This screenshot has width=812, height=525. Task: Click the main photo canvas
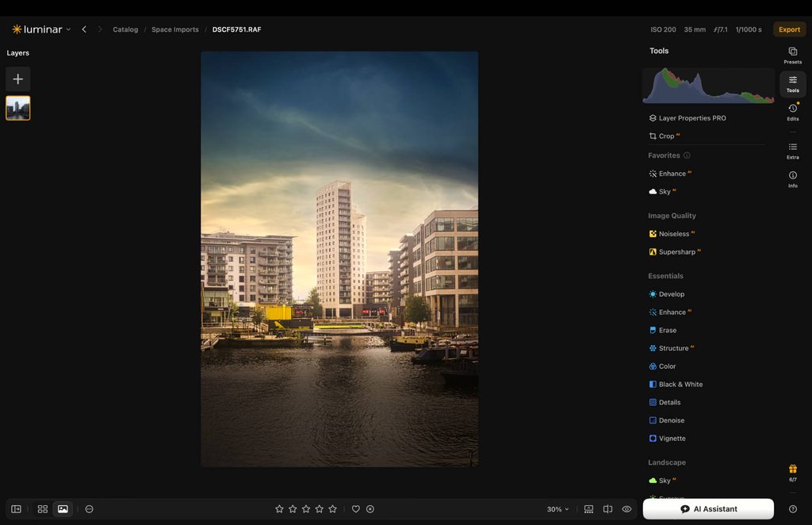[339, 259]
